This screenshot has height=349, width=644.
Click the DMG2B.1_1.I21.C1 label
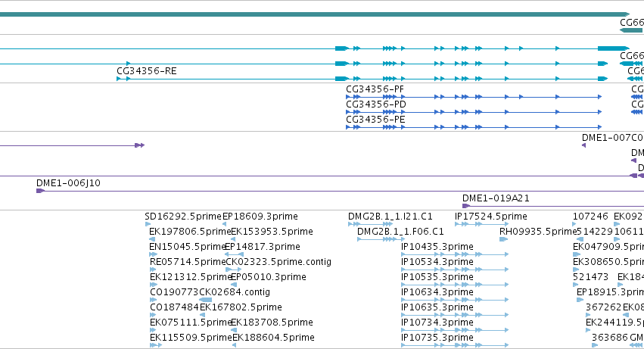(x=390, y=217)
